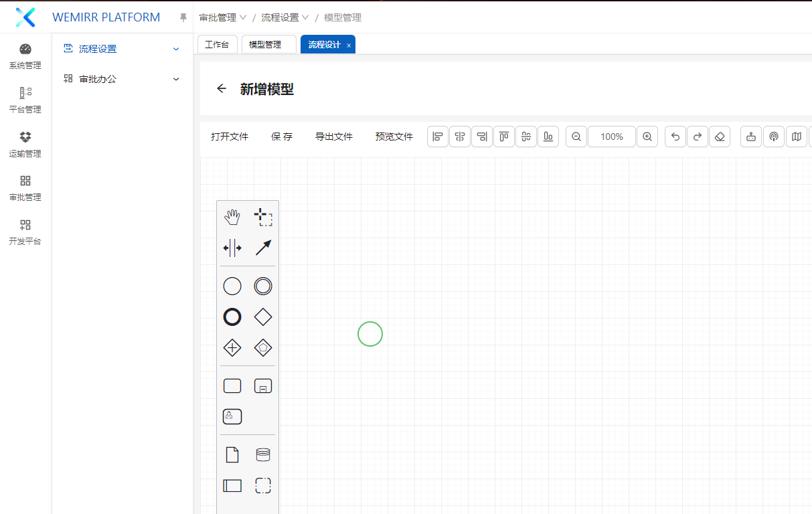This screenshot has width=812, height=514.
Task: Add an intermediate event double circle
Action: click(263, 286)
